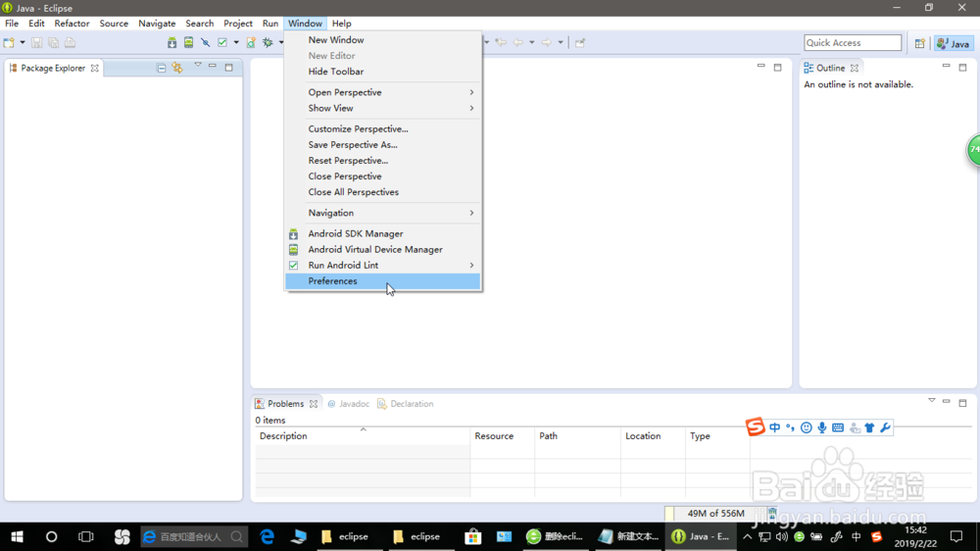The image size is (980, 551).
Task: Click the Back navigation arrow in toolbar
Action: 518,42
